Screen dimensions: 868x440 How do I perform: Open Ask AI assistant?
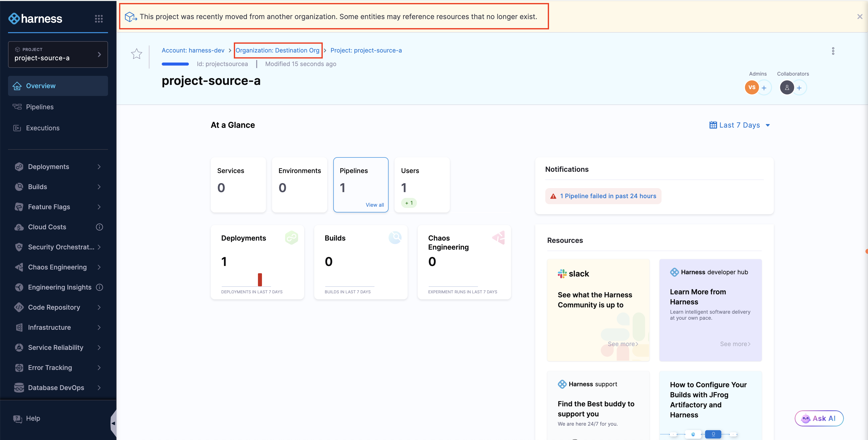click(819, 418)
